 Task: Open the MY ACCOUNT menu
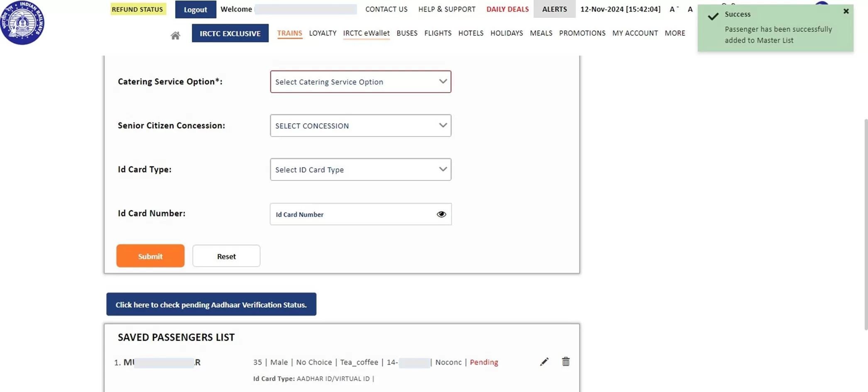coord(635,33)
